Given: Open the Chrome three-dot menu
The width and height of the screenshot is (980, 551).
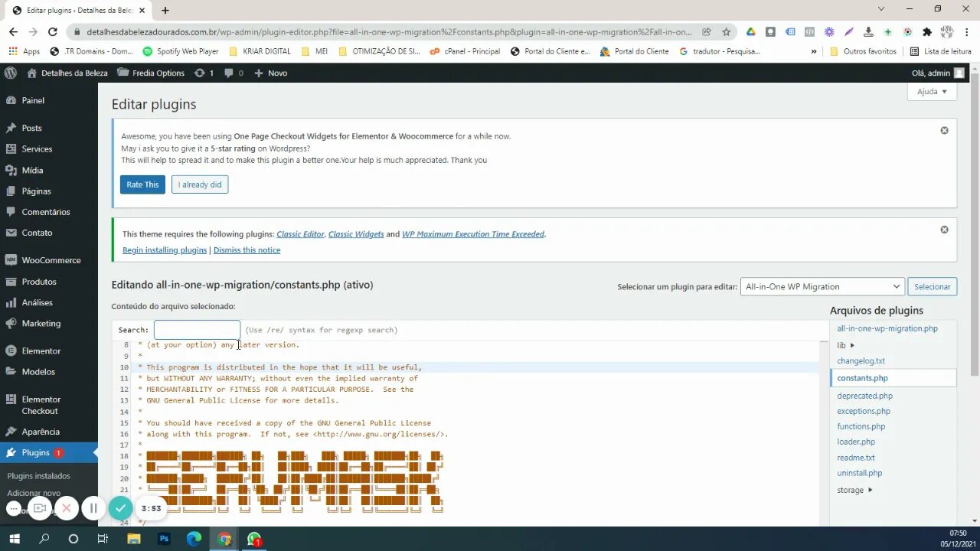Looking at the screenshot, I should (x=966, y=32).
